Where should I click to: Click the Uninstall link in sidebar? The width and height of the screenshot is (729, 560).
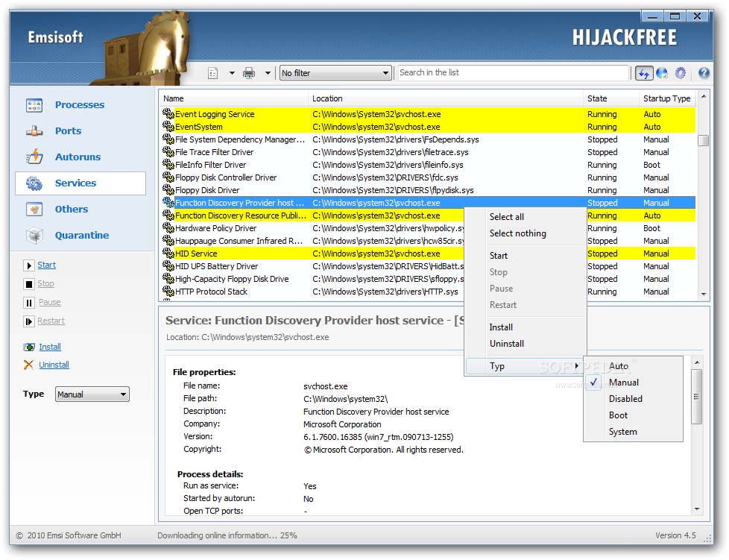(x=54, y=365)
